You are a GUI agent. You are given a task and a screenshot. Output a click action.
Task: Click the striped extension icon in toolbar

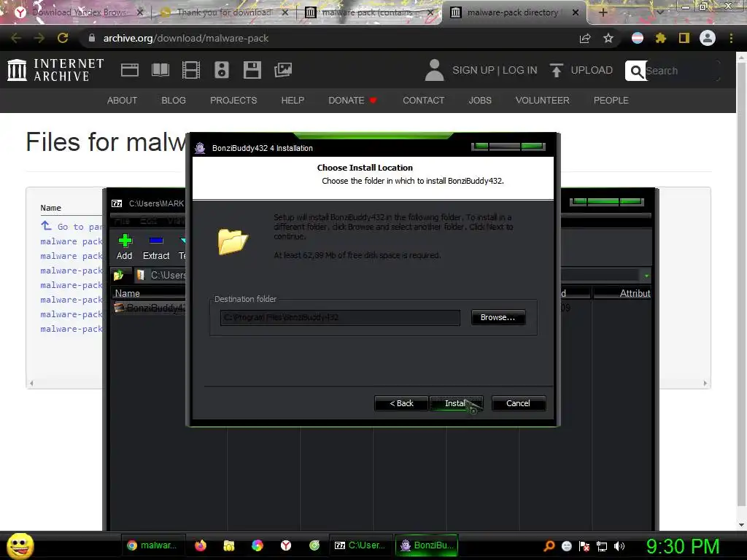638,38
